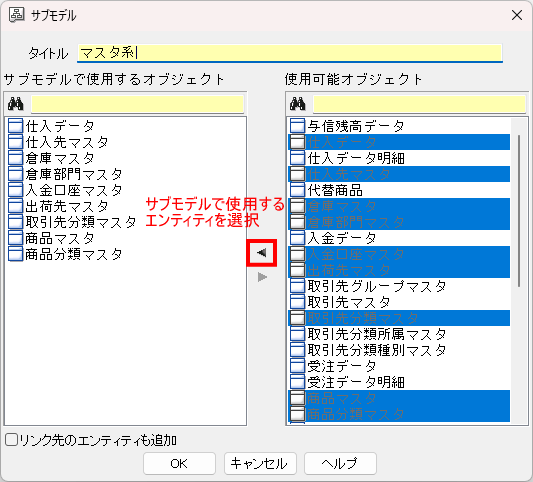533x482 pixels.
Task: Click the キャンセル button
Action: coord(260,463)
